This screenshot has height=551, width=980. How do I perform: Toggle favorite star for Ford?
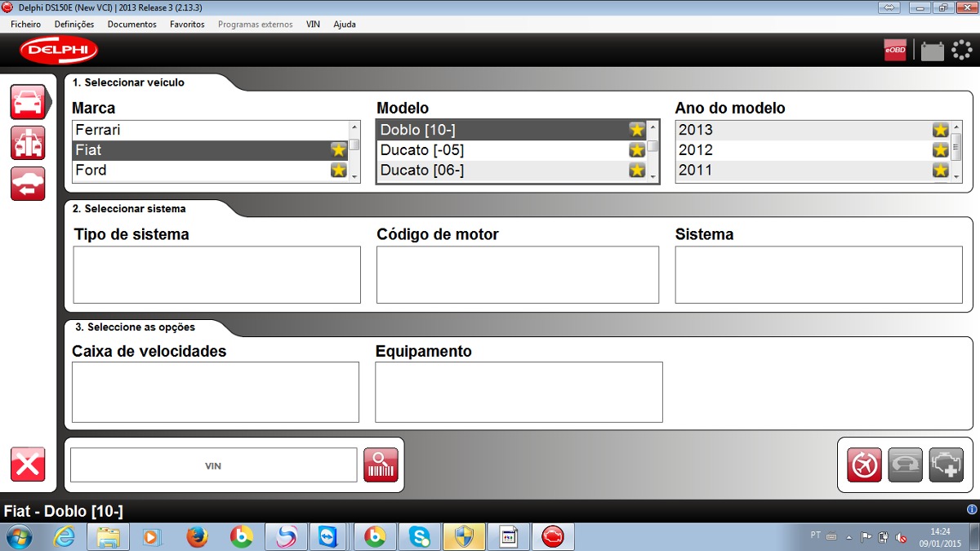[x=338, y=171]
